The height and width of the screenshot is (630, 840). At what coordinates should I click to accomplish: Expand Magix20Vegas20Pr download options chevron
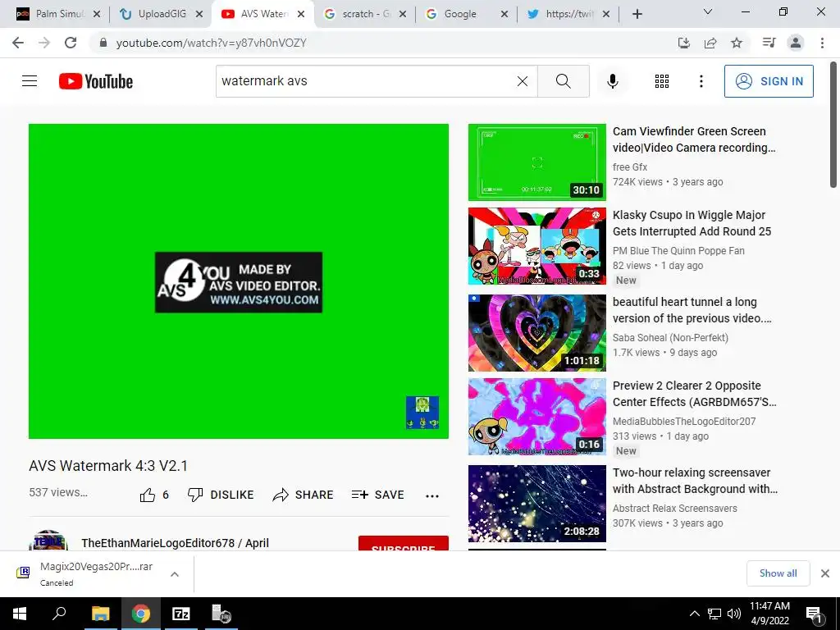pos(174,574)
